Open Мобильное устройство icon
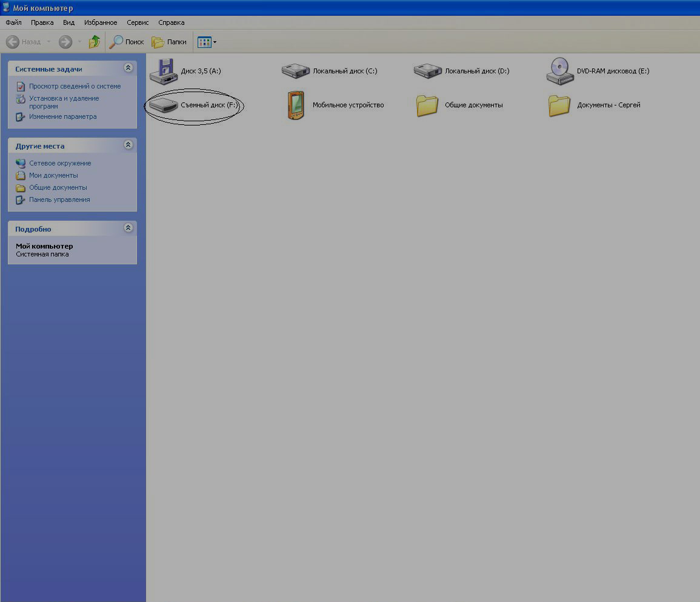The width and height of the screenshot is (700, 602). pos(295,105)
